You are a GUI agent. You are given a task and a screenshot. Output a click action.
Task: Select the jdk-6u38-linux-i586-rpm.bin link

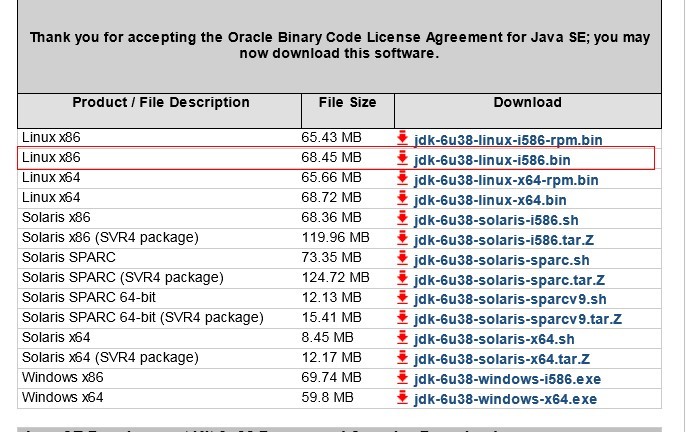[508, 140]
